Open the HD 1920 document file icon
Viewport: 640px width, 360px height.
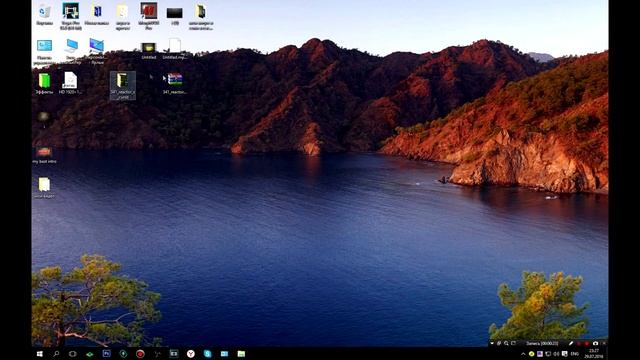pos(70,83)
